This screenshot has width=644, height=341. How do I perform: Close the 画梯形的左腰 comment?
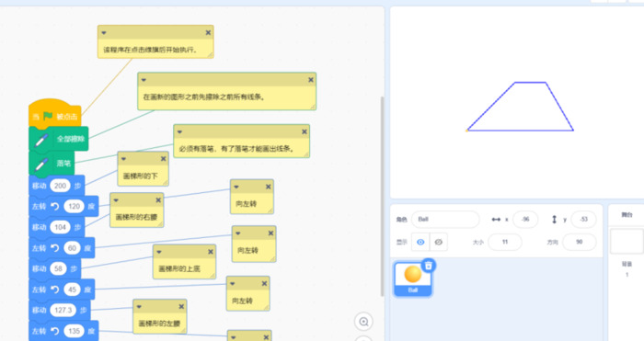181,306
